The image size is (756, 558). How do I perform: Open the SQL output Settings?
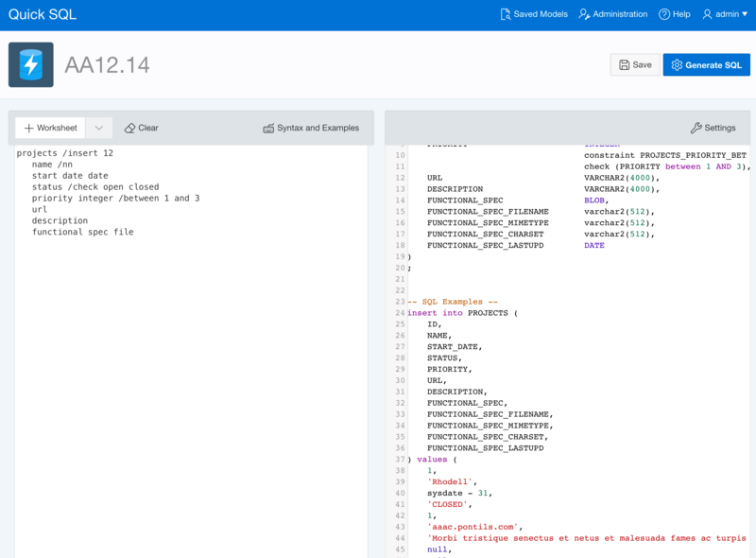click(713, 128)
